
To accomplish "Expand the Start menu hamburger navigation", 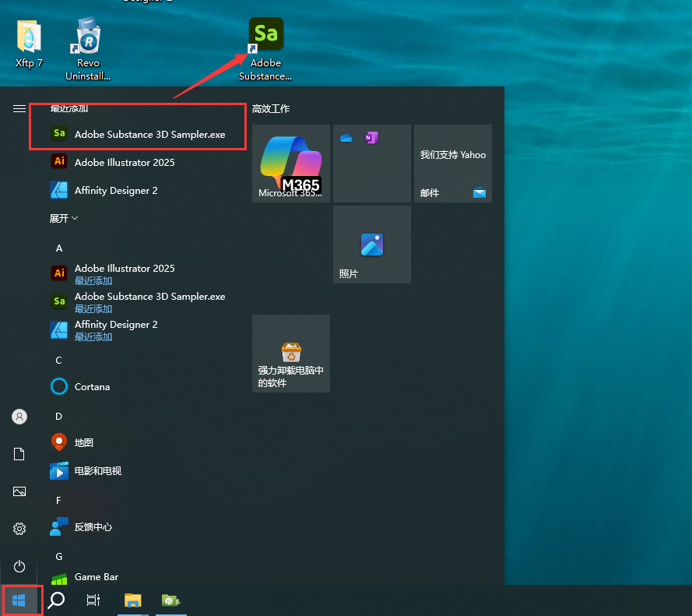I will pyautogui.click(x=19, y=109).
